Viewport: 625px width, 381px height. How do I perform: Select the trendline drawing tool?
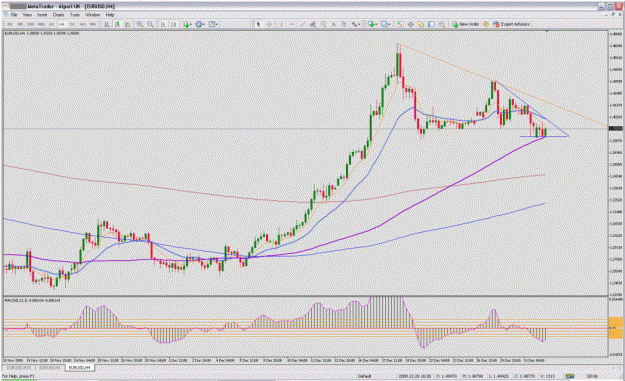click(x=303, y=24)
